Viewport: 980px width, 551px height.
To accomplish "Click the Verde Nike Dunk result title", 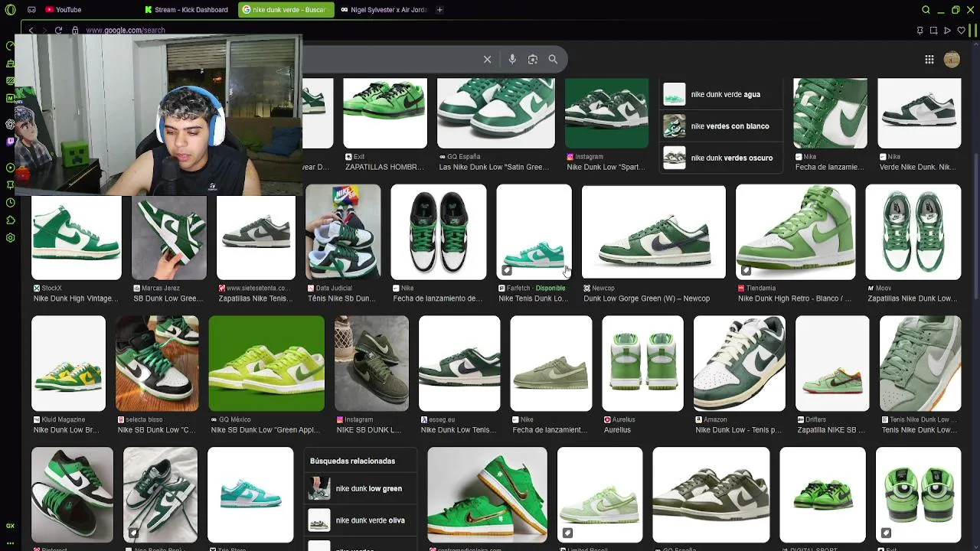I will pyautogui.click(x=917, y=167).
